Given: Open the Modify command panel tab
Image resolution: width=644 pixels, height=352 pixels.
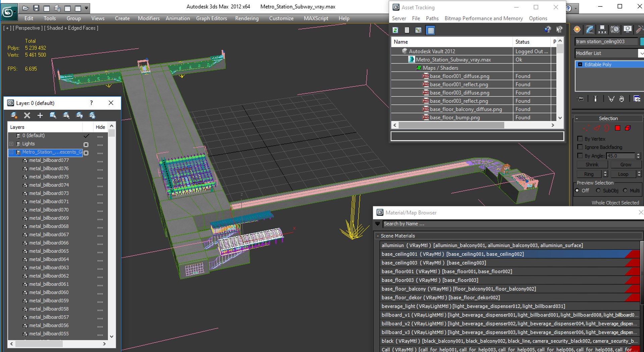Looking at the screenshot, I should tap(590, 30).
